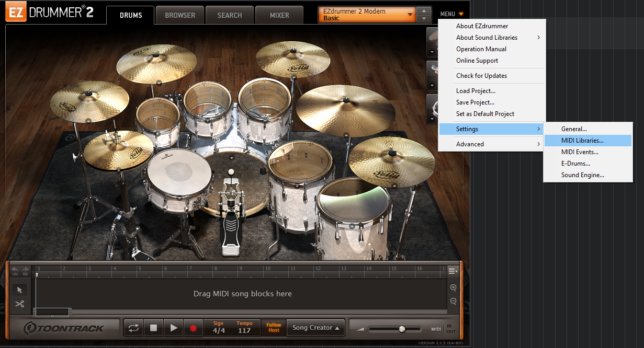Toggle the loop playback button
Viewport: 644px width, 348px height.
(x=134, y=328)
